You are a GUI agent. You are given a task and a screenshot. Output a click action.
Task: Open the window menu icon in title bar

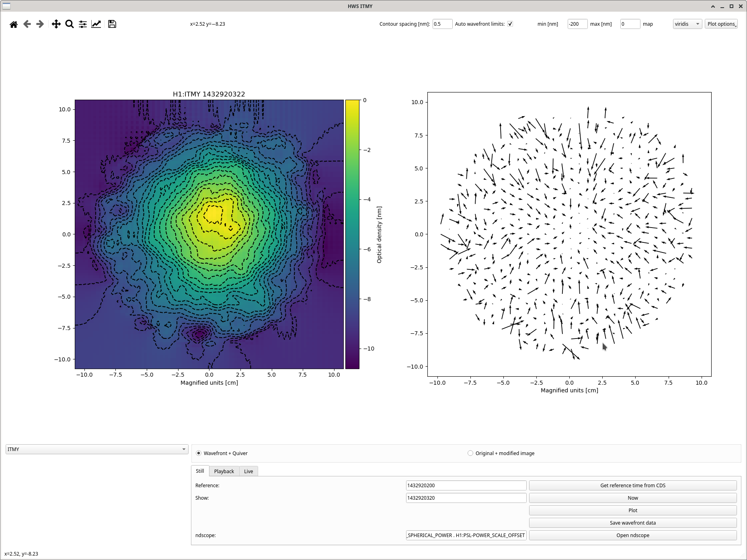(6, 6)
